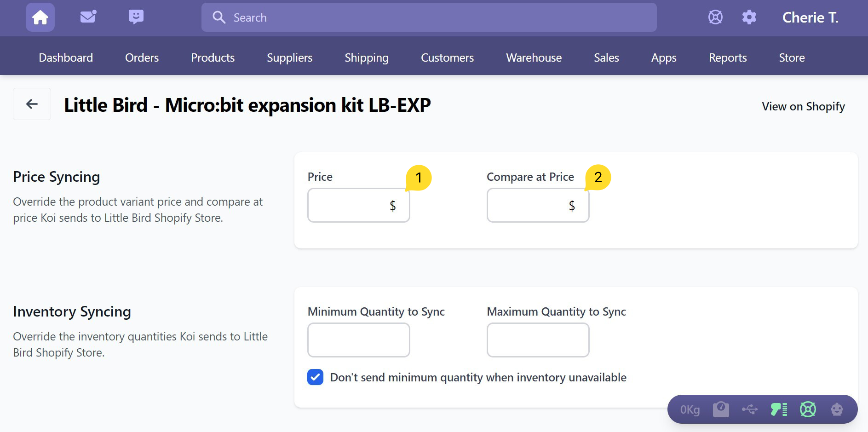Click the USB connection icon
Image resolution: width=868 pixels, height=432 pixels.
(750, 409)
